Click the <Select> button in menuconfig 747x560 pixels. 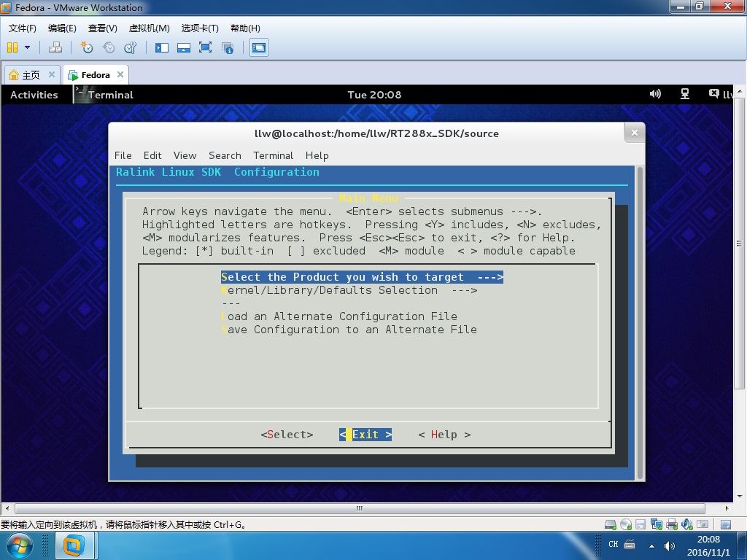tap(287, 435)
